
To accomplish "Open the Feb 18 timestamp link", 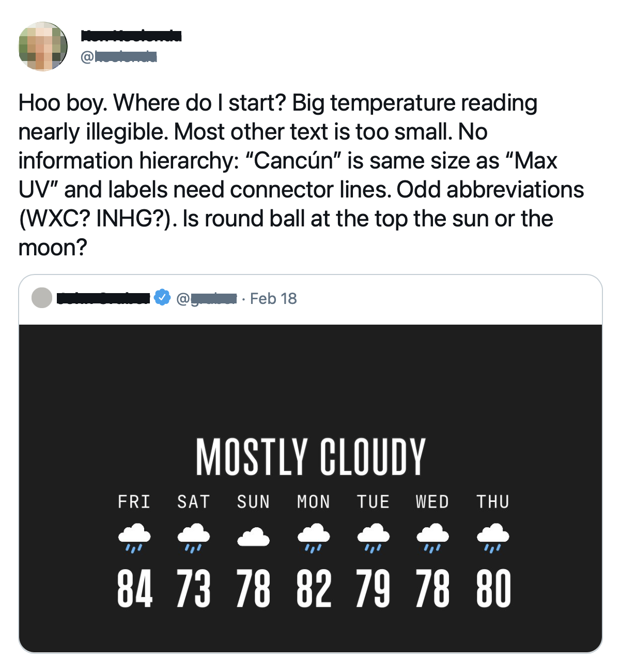I will coord(273,298).
